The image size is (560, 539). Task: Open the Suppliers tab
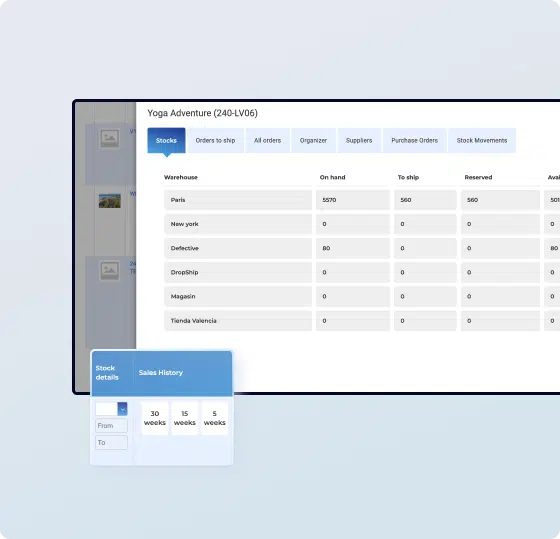point(359,140)
